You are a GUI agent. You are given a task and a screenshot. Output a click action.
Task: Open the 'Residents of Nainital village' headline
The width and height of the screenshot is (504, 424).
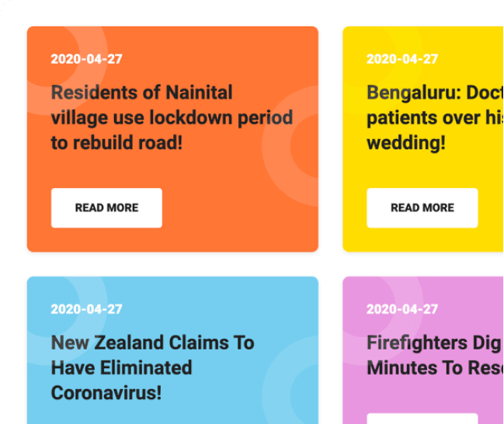tap(172, 117)
